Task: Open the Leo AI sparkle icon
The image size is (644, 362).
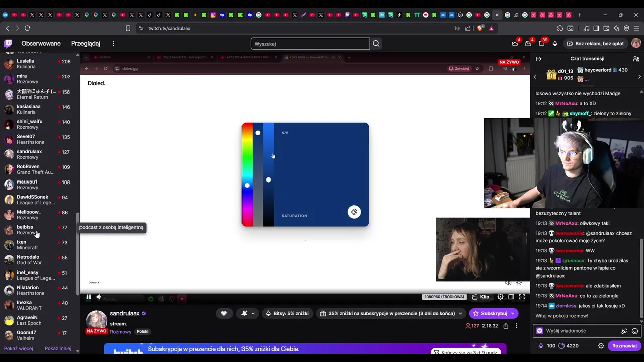Action: pos(617,28)
